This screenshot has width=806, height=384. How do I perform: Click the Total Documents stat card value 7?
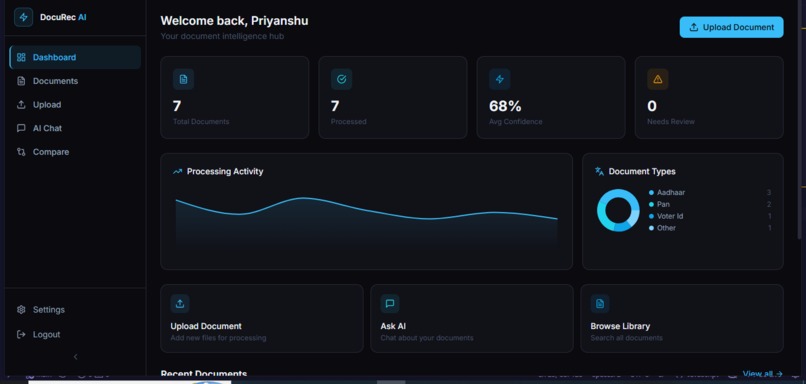coord(177,106)
